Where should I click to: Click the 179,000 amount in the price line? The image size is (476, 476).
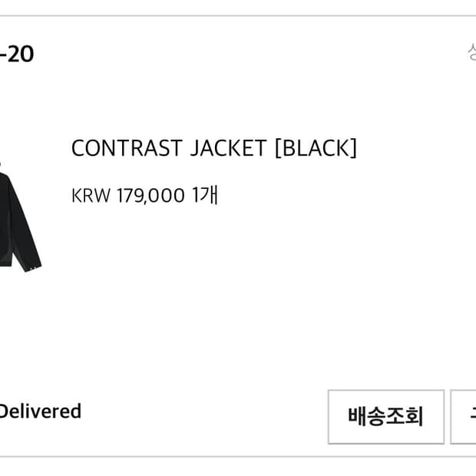click(150, 195)
